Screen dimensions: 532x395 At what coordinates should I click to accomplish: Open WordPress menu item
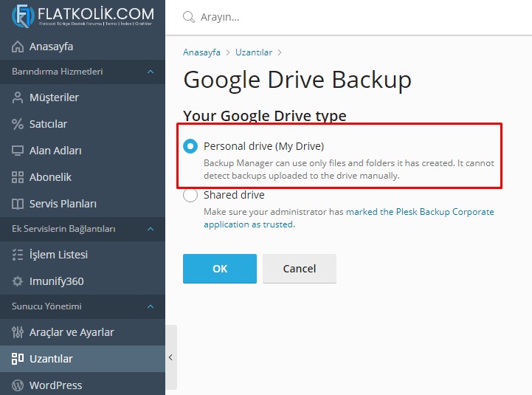click(83, 385)
